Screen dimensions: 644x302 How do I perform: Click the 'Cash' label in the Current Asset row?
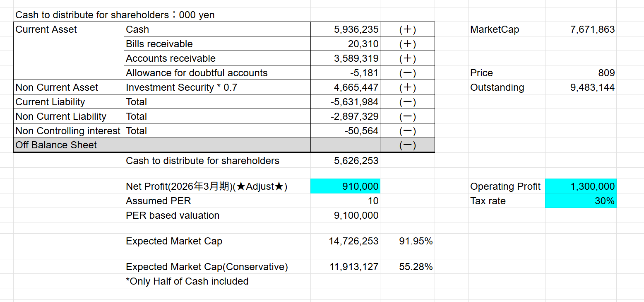click(217, 29)
